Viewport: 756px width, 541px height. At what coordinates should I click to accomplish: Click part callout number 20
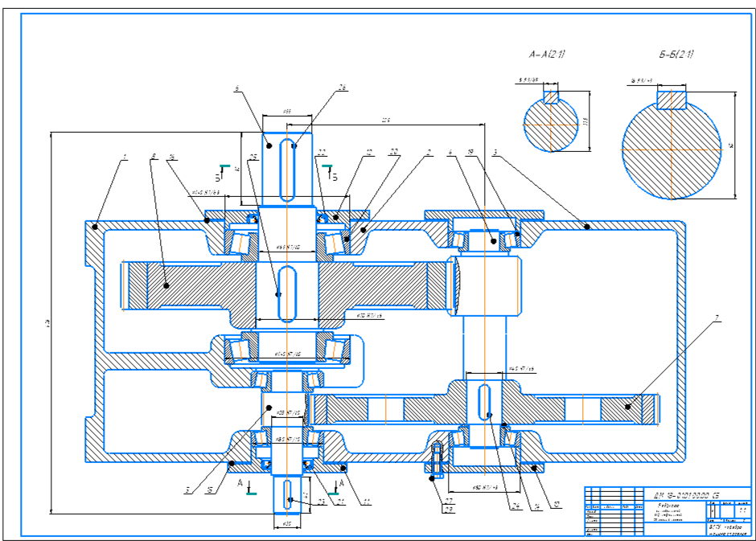[x=394, y=152]
